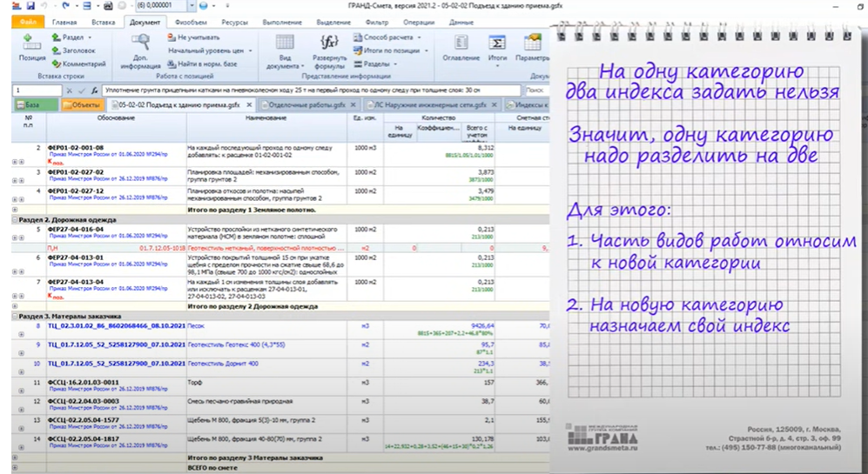The width and height of the screenshot is (868, 474).
Task: Expand row 11 Торф details
Action: (x=21, y=391)
